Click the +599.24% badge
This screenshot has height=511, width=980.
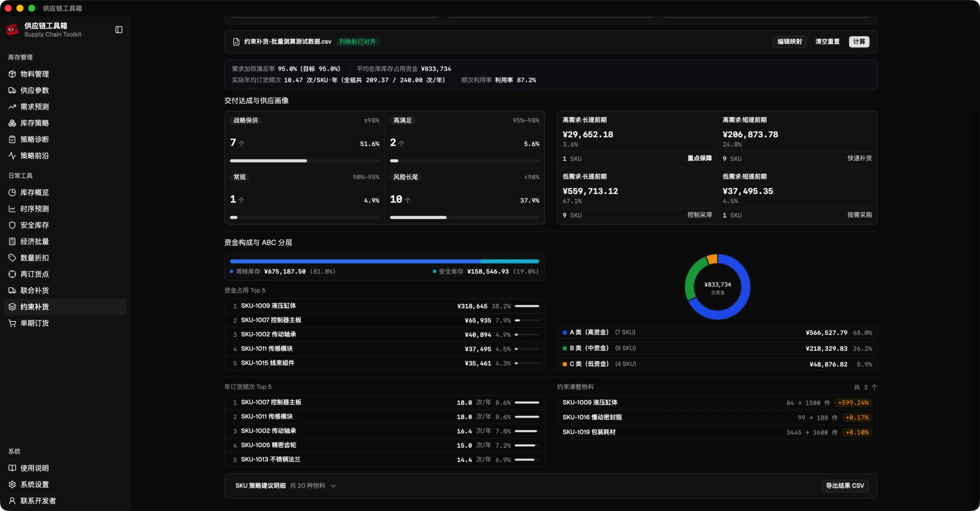click(853, 403)
